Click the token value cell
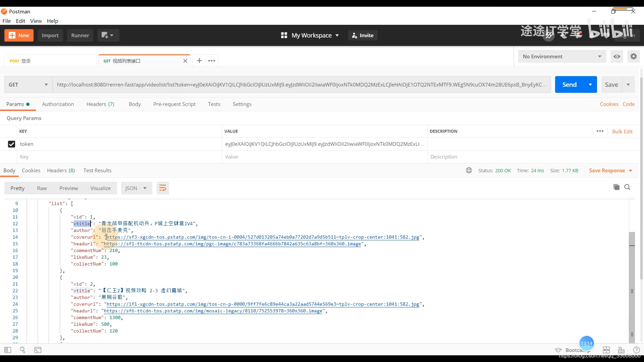 325,144
